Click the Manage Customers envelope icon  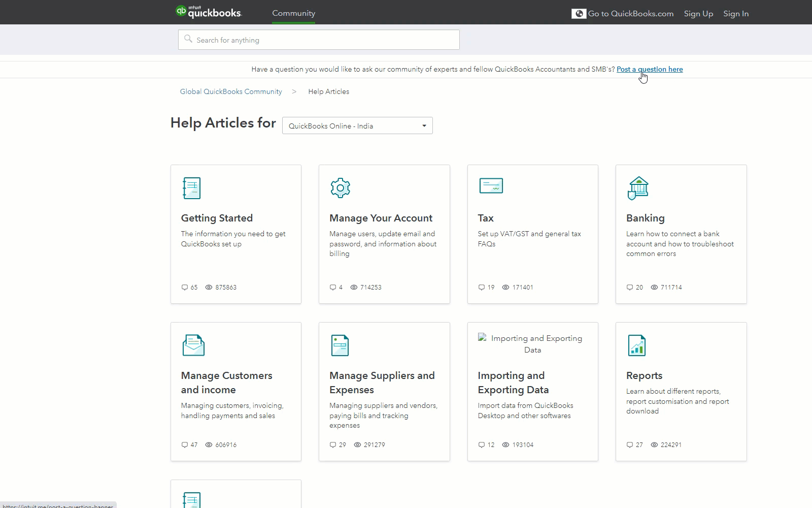pyautogui.click(x=193, y=345)
